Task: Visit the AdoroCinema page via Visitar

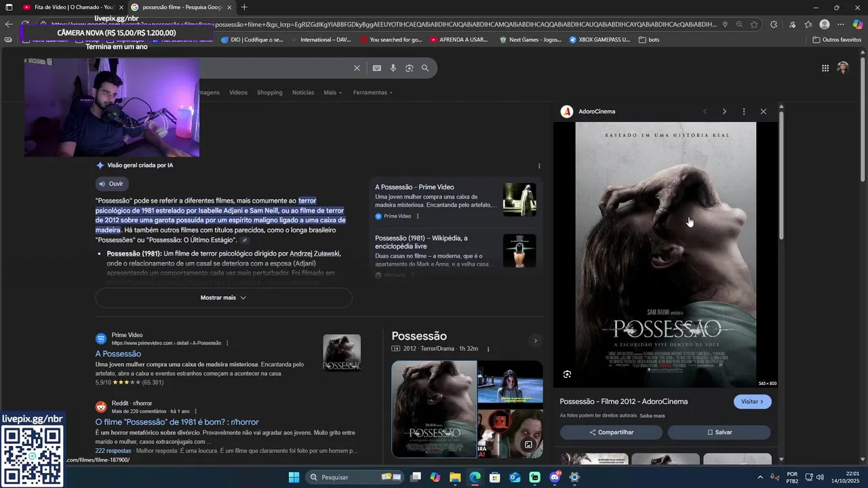Action: pos(753,402)
